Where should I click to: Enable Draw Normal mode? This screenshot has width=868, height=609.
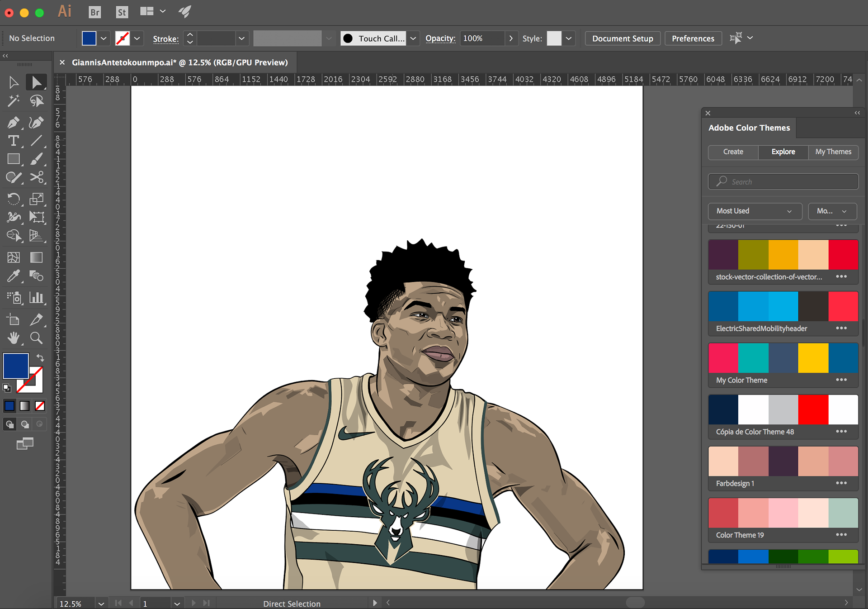coord(9,424)
